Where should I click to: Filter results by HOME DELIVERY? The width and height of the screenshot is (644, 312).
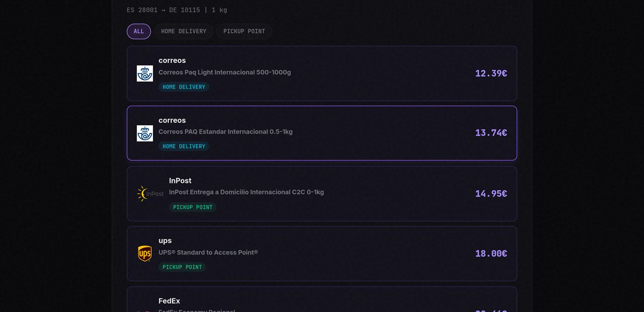click(184, 31)
